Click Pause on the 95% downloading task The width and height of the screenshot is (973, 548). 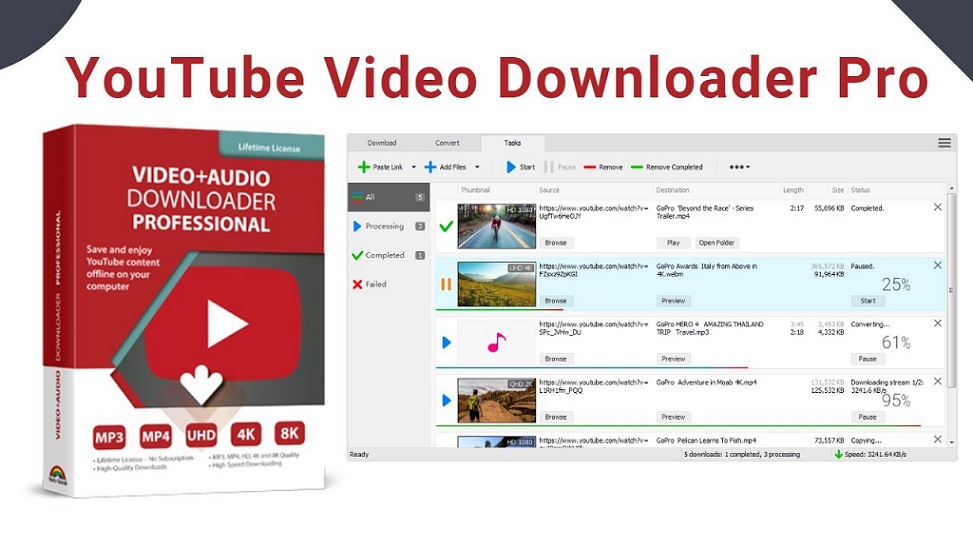(868, 417)
